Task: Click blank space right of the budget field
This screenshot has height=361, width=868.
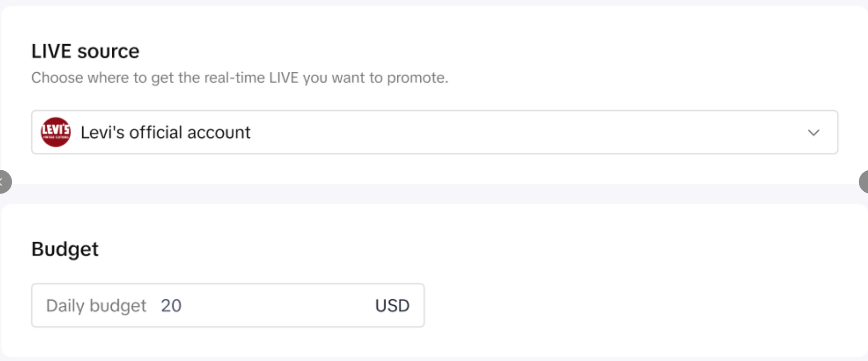Action: coord(619,305)
